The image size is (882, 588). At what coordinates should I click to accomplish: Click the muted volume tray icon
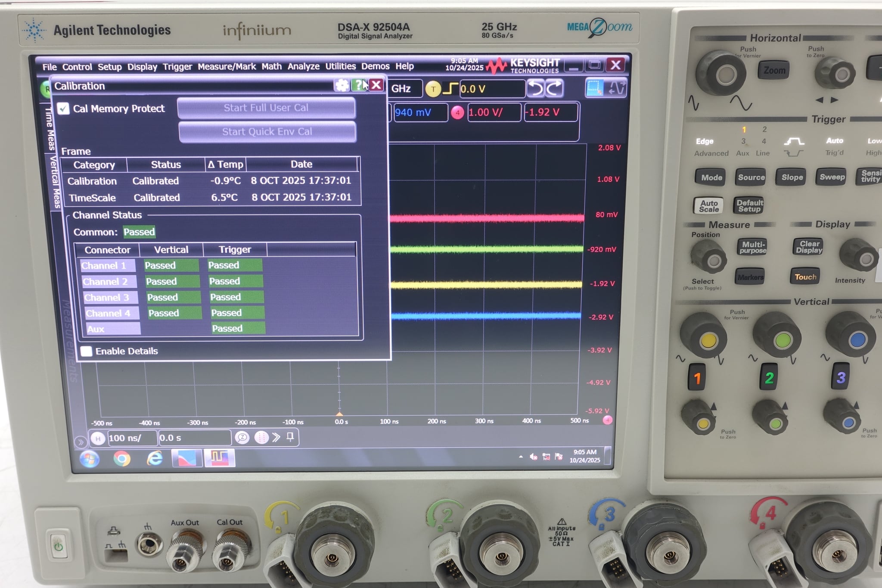(533, 457)
